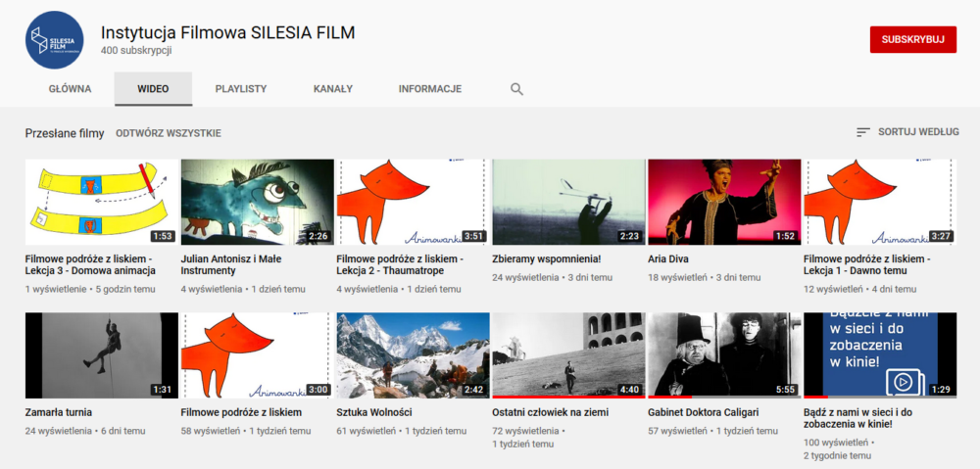Open the PLAYLISTY tab
Image resolution: width=980 pixels, height=469 pixels.
(x=241, y=89)
